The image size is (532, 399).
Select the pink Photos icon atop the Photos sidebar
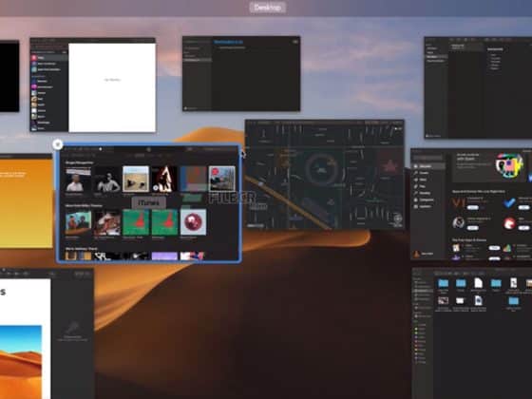(x=34, y=58)
